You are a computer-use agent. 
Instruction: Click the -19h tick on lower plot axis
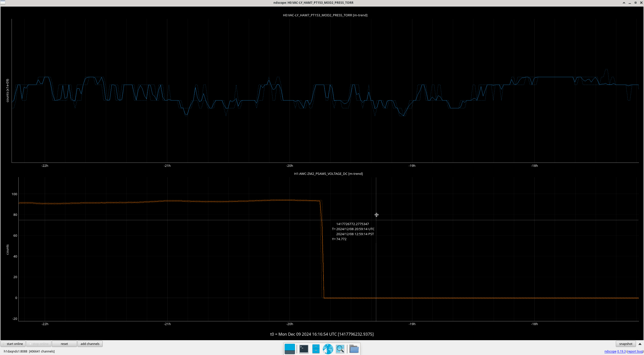pyautogui.click(x=412, y=324)
